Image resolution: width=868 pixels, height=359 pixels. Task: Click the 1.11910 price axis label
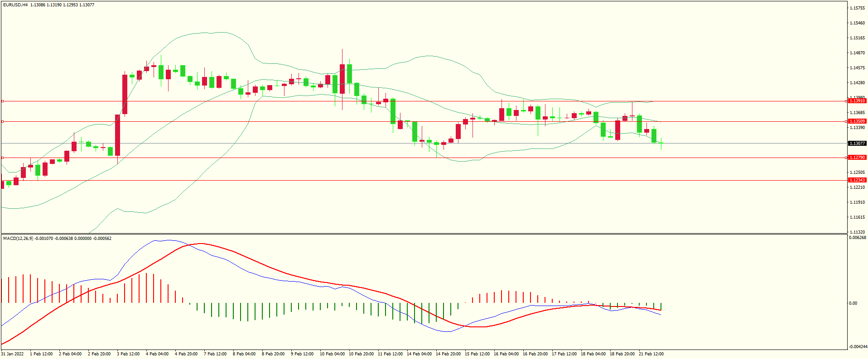pyautogui.click(x=858, y=202)
